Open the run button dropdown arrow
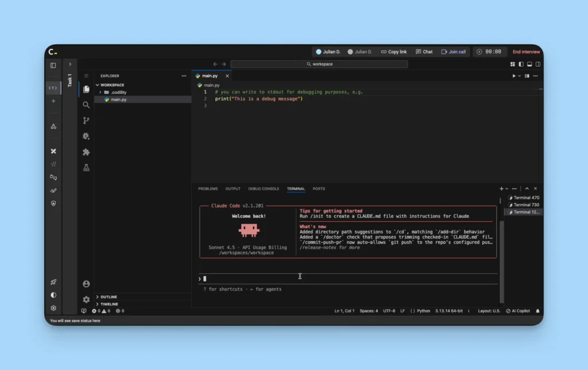 tap(519, 76)
